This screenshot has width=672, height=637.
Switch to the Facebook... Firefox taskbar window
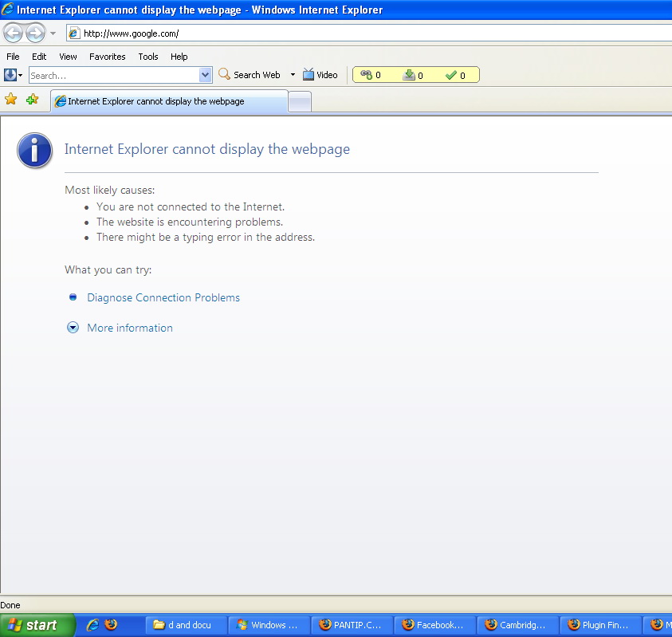click(434, 625)
